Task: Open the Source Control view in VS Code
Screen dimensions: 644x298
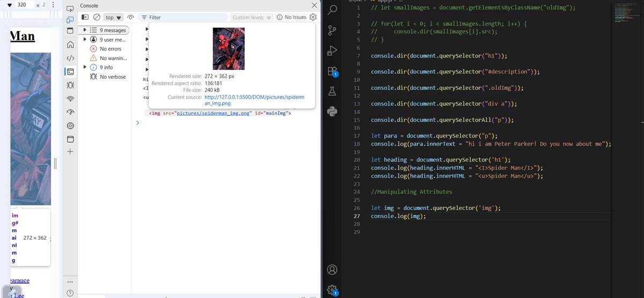Action: click(332, 29)
